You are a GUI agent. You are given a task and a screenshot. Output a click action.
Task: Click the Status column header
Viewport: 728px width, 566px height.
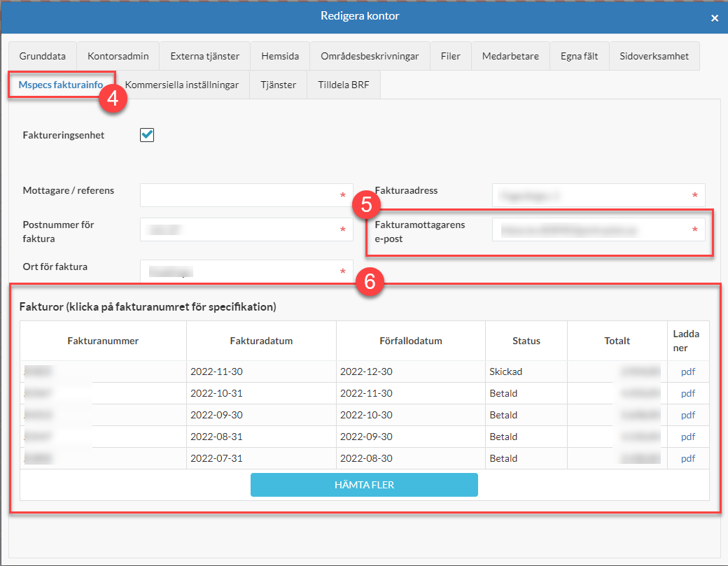[526, 341]
